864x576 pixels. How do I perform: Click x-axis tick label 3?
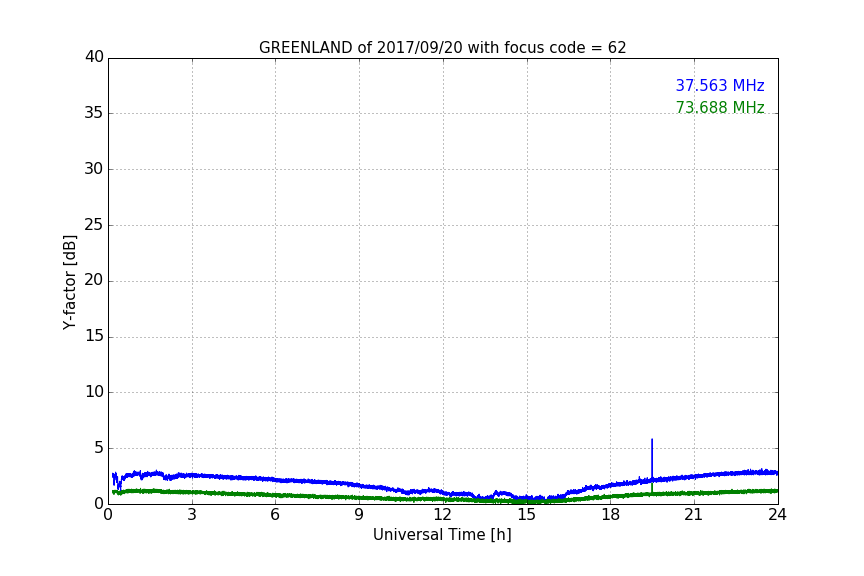coord(192,515)
